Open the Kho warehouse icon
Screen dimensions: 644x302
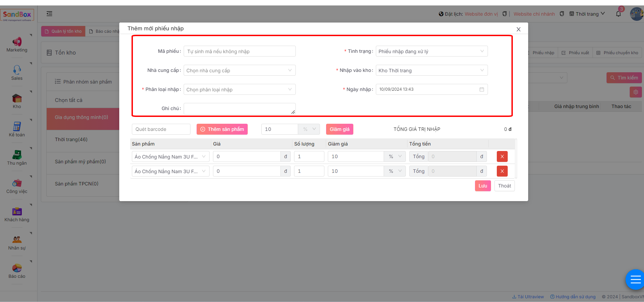point(17,99)
